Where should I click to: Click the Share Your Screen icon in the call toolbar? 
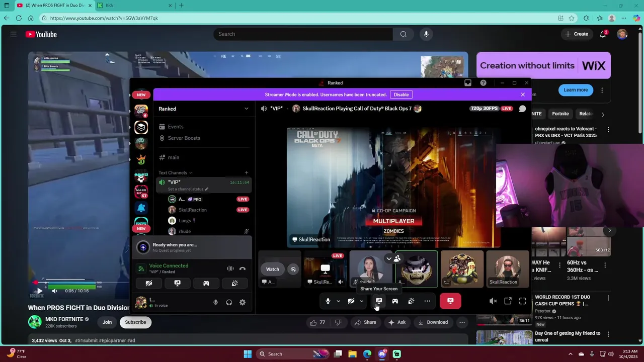(379, 301)
